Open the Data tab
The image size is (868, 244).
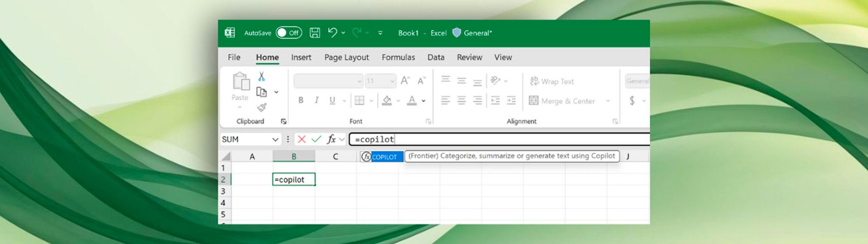click(436, 57)
